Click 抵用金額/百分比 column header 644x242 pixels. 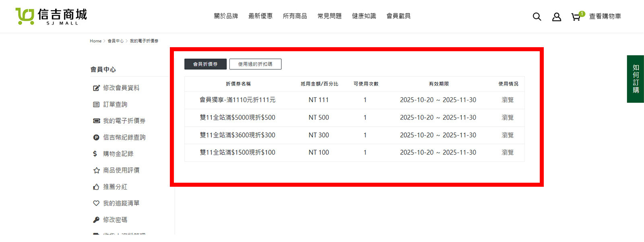coord(320,84)
